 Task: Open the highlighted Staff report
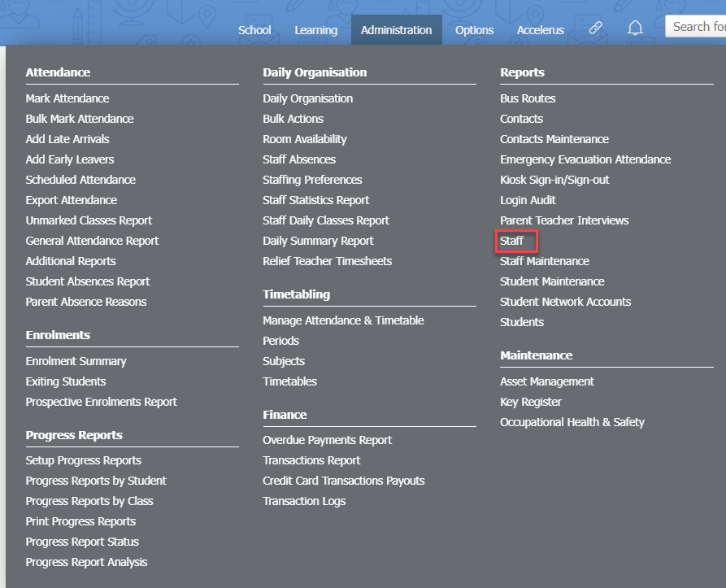pos(515,240)
